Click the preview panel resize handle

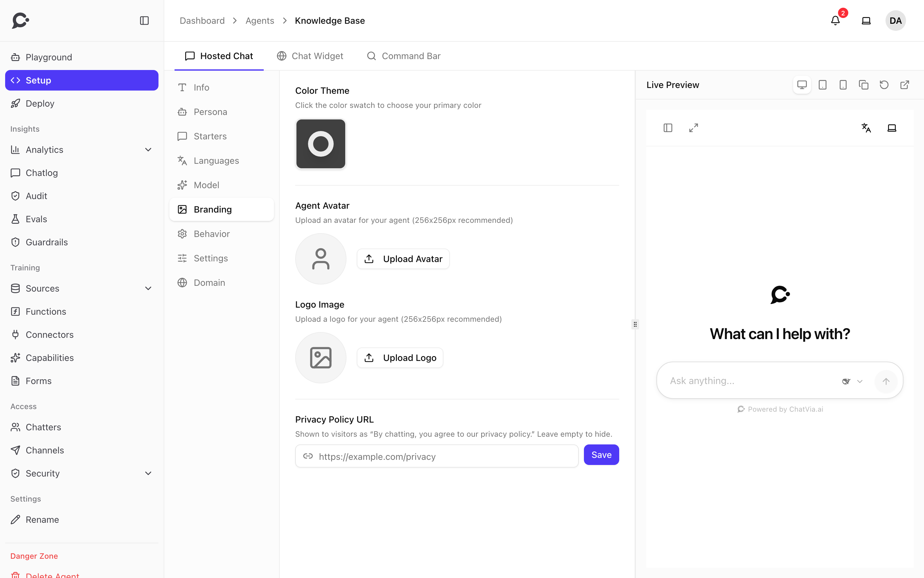[635, 324]
